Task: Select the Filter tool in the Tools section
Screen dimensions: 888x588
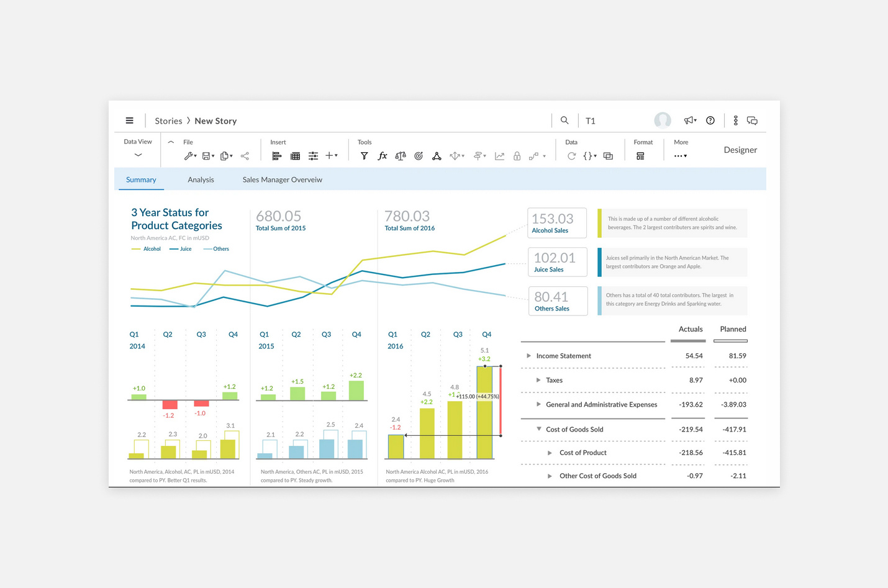Action: (364, 156)
